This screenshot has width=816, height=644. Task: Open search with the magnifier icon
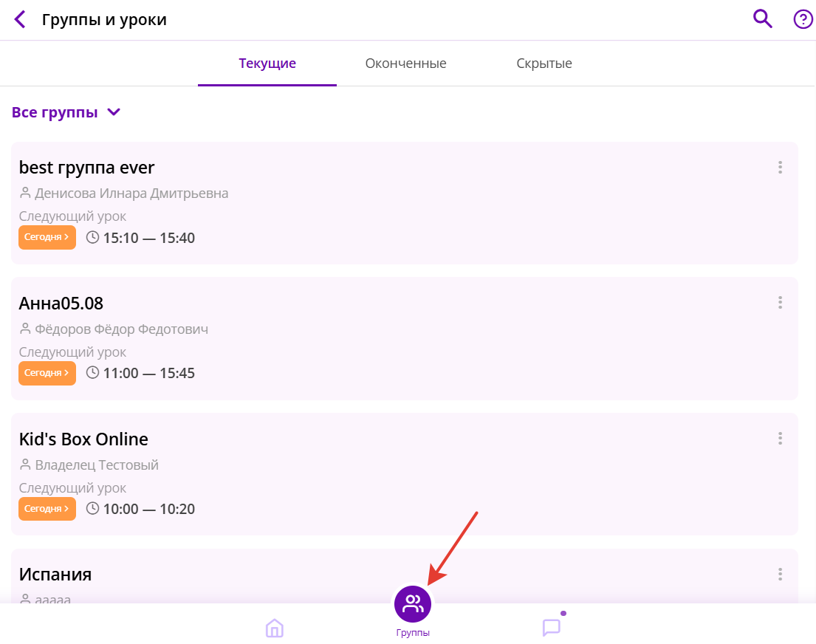pyautogui.click(x=762, y=18)
